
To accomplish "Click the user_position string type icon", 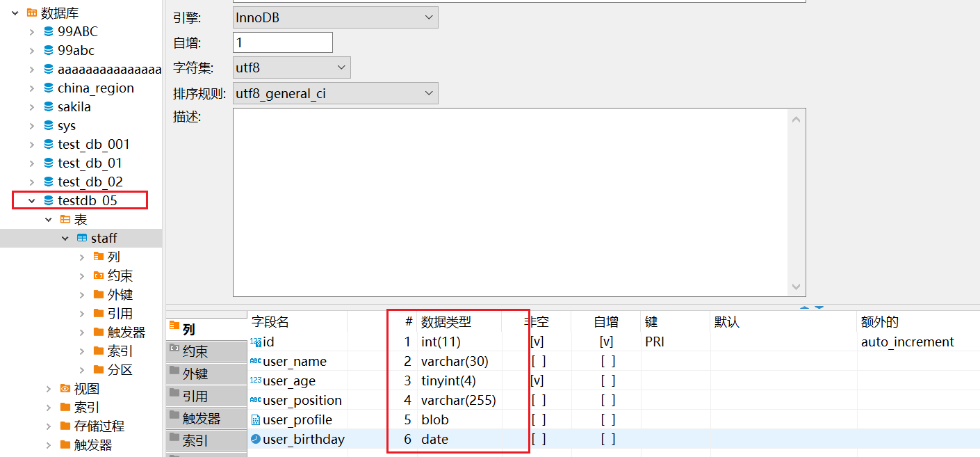I will pyautogui.click(x=255, y=400).
